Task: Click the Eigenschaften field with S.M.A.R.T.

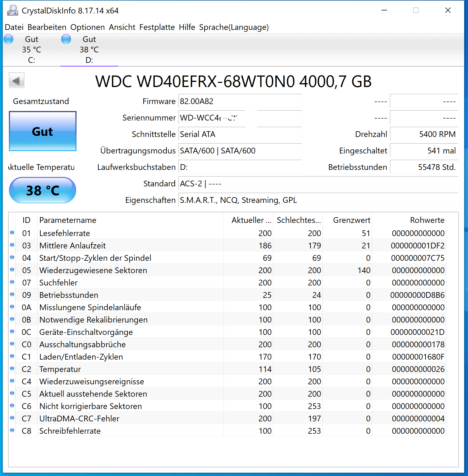Action: click(319, 200)
